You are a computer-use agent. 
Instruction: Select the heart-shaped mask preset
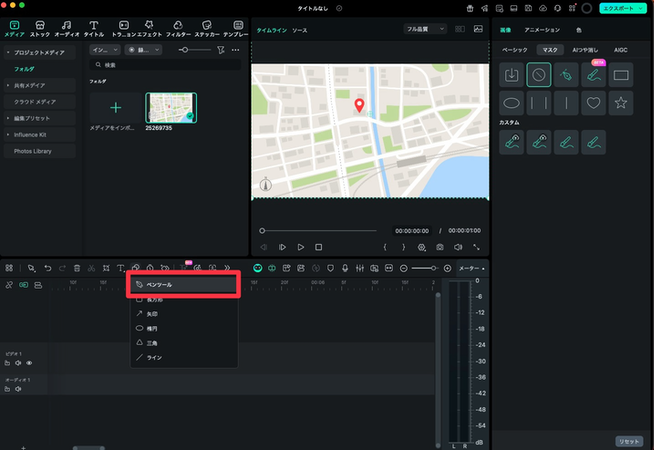coord(592,103)
